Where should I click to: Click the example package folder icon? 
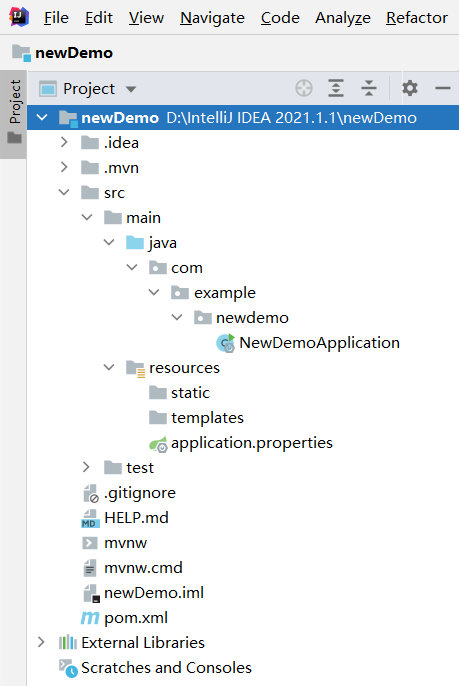(x=180, y=292)
